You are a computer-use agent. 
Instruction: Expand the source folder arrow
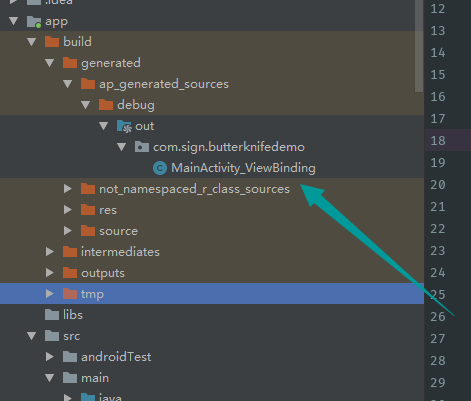click(68, 231)
